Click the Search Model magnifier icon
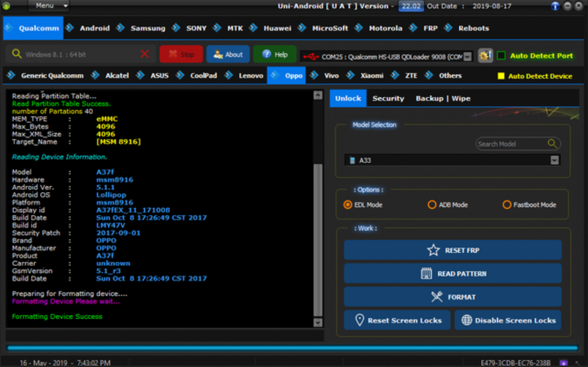588x367 pixels. click(x=552, y=144)
